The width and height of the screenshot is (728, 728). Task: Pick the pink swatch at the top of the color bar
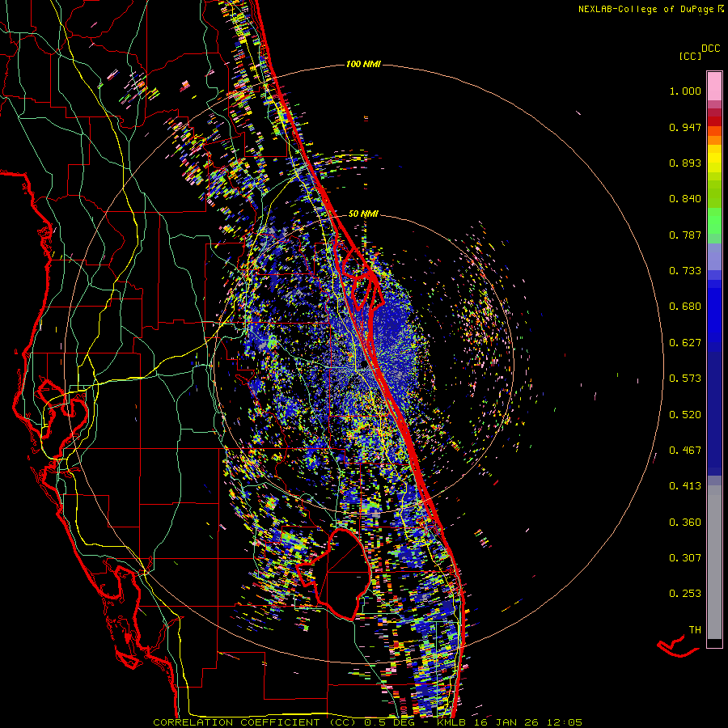pos(714,87)
